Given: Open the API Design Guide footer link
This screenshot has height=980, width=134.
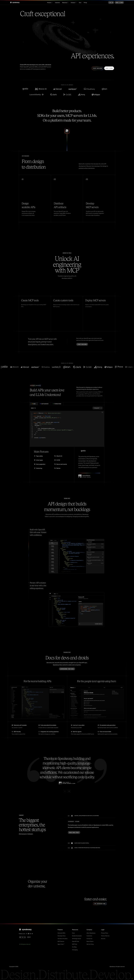Looking at the screenshot, I should click(77, 939).
